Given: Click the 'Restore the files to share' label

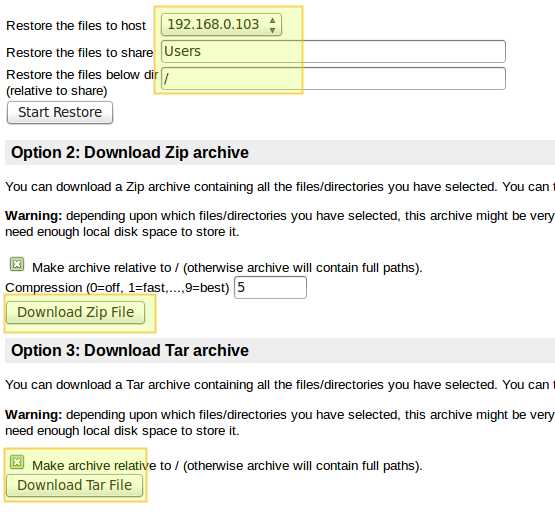Looking at the screenshot, I should tap(80, 52).
